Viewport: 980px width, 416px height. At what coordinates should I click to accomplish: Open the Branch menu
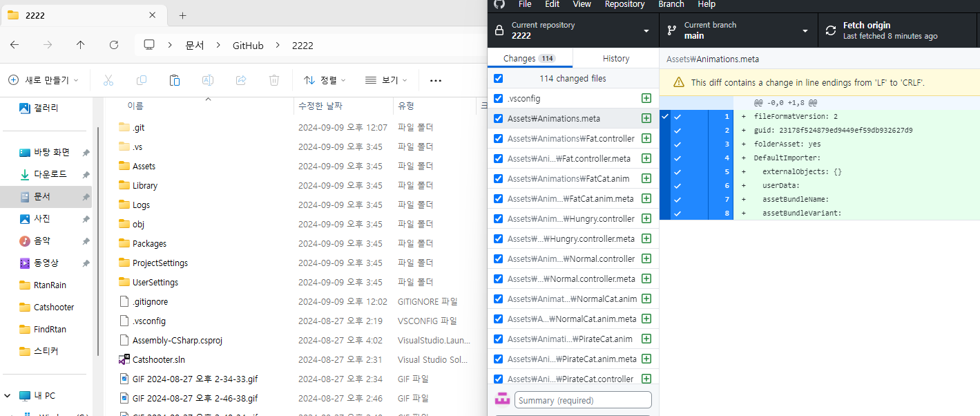point(671,4)
